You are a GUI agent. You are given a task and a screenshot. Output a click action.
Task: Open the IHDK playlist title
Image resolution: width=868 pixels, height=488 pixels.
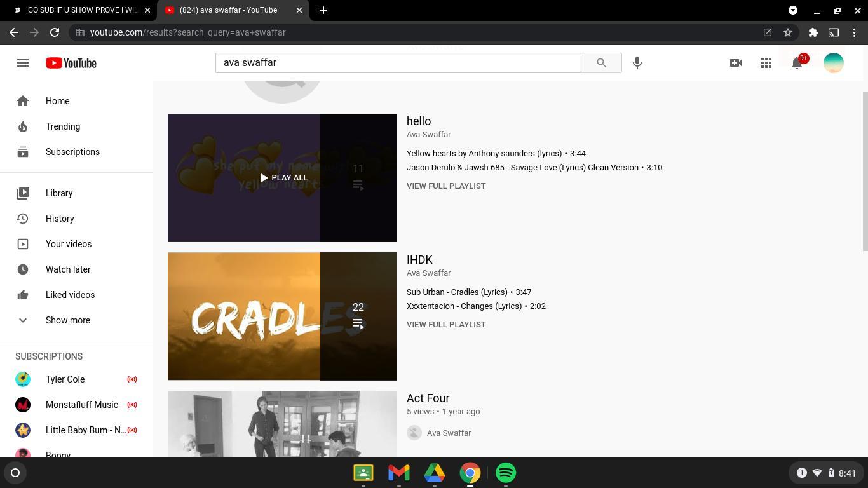pos(419,260)
